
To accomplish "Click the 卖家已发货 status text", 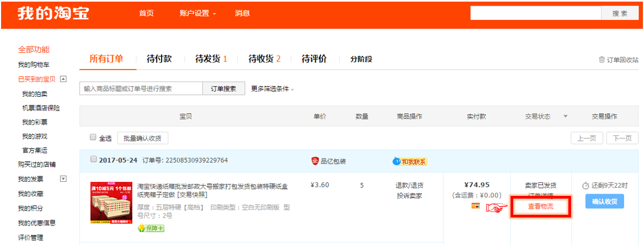I will tap(540, 185).
